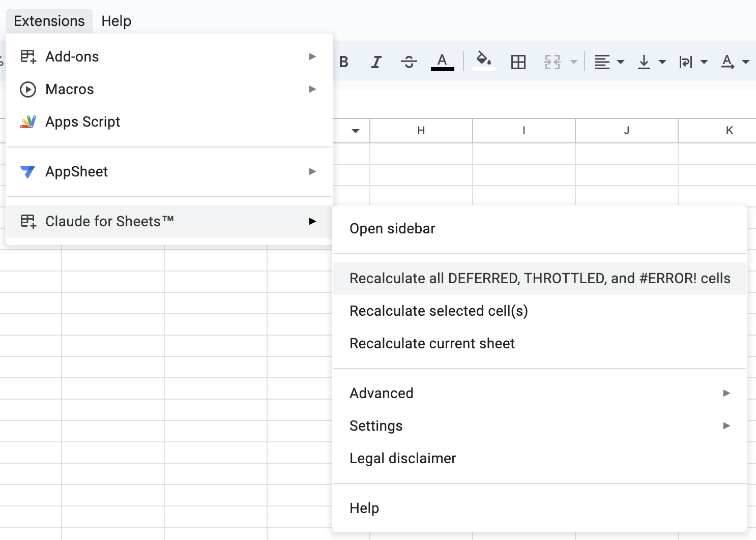Open the Advanced submenu
Image resolution: width=756 pixels, height=540 pixels.
click(540, 393)
